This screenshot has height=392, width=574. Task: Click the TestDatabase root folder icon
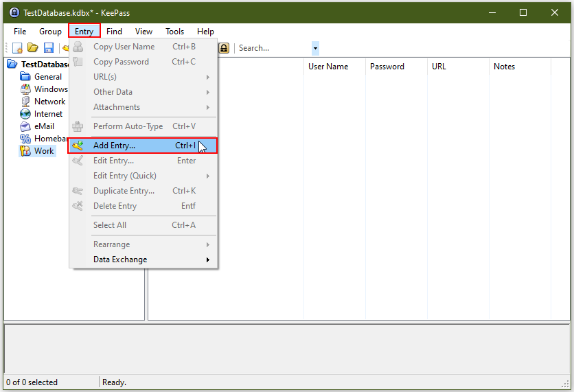click(x=12, y=64)
